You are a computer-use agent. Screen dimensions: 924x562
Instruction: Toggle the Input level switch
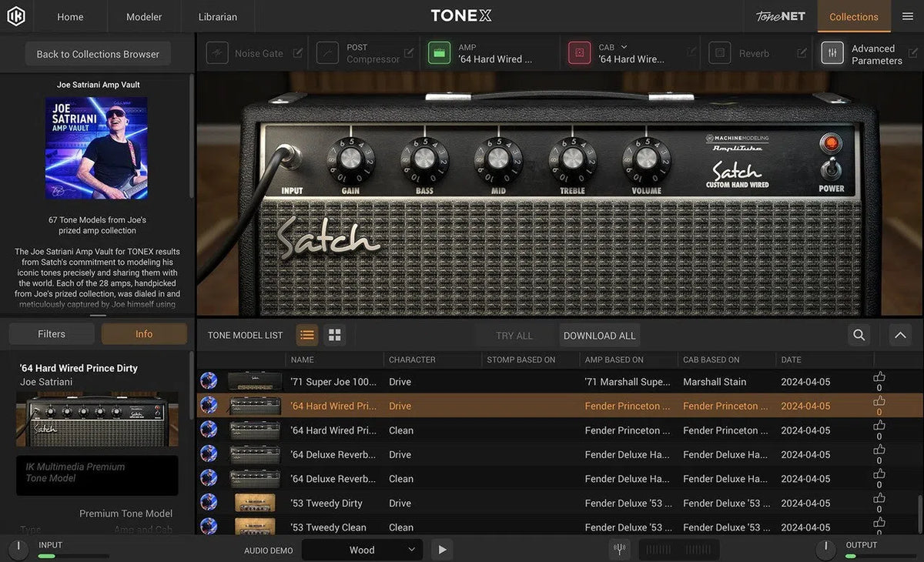tap(18, 549)
